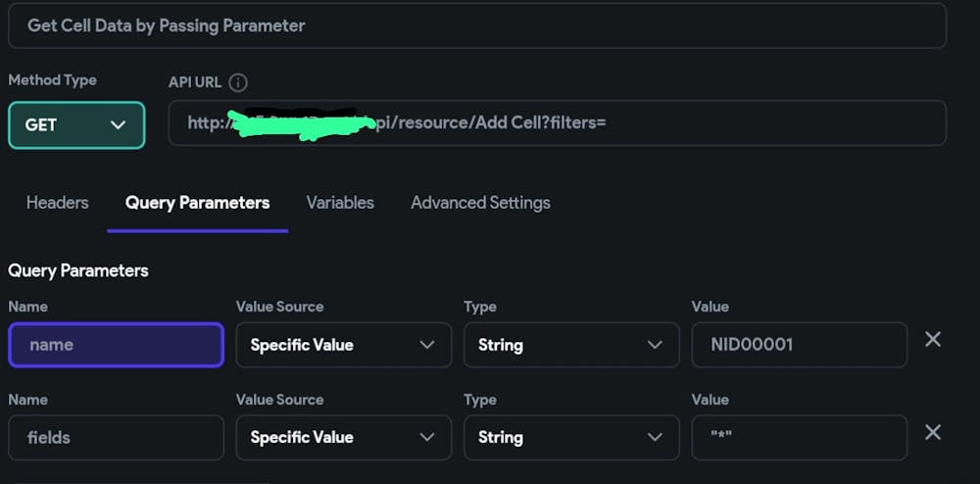Screen dimensions: 980x484
Task: Open the Variables tab
Action: point(340,203)
